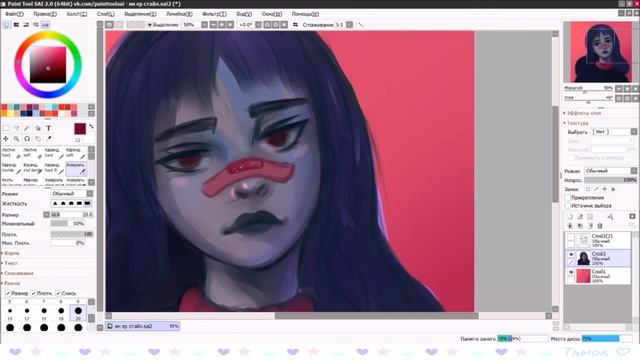Click the flip canvas horizontally icon in toolbar
Screen dimensions: 640x360
point(296,25)
